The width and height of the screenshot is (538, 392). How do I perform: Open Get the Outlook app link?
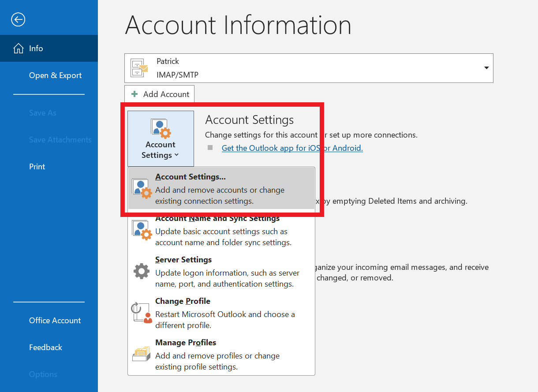click(x=292, y=148)
